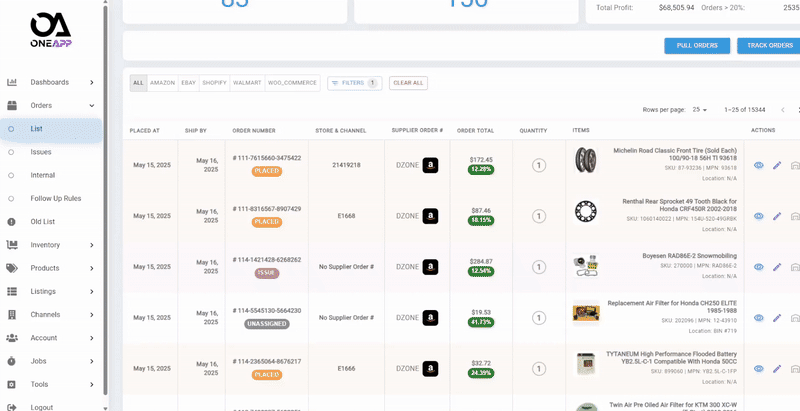Click the Tools gear icon
Viewport: 800px width, 411px height.
coord(11,384)
